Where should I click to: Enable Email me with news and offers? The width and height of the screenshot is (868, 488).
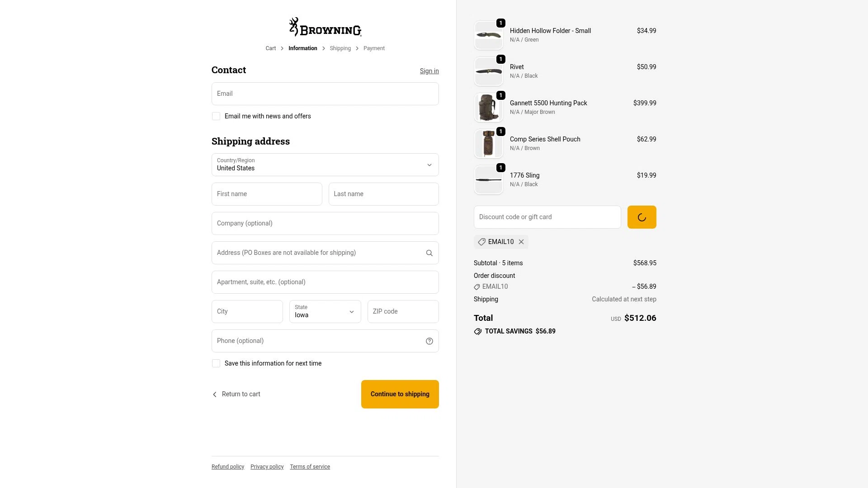216,116
